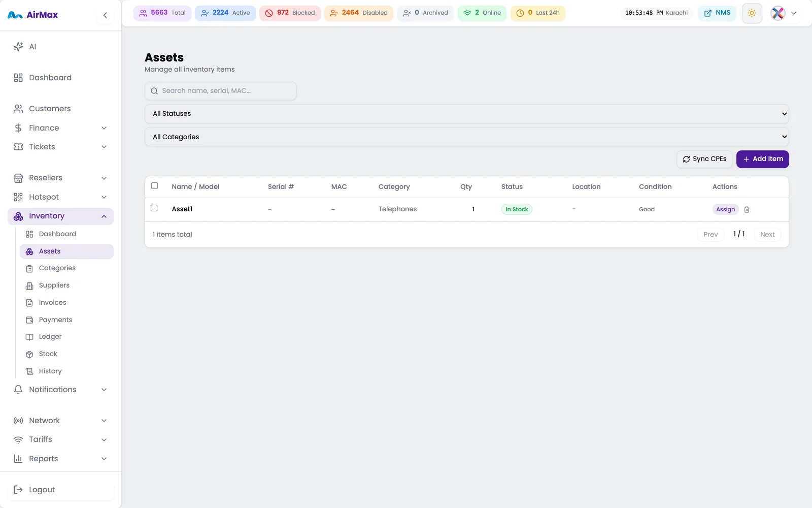
Task: Click the Ledger book icon
Action: point(29,337)
